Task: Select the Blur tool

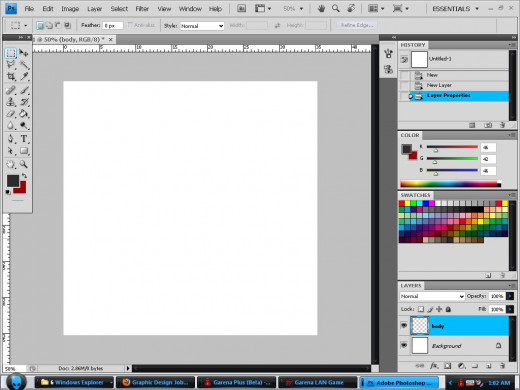Action: [11, 126]
